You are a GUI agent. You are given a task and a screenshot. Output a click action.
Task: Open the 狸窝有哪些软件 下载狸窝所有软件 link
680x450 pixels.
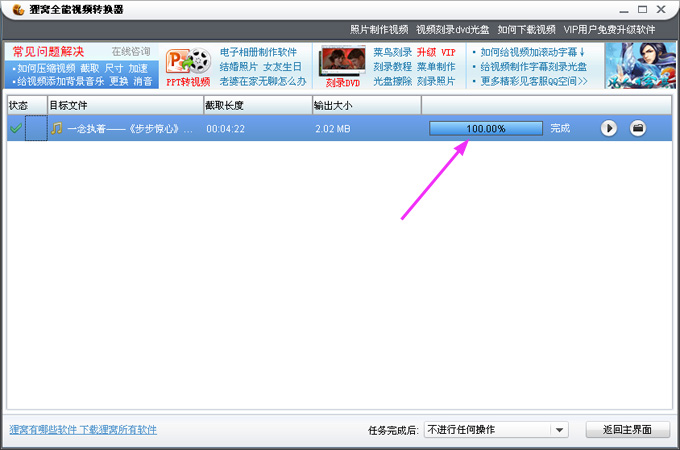pos(83,430)
